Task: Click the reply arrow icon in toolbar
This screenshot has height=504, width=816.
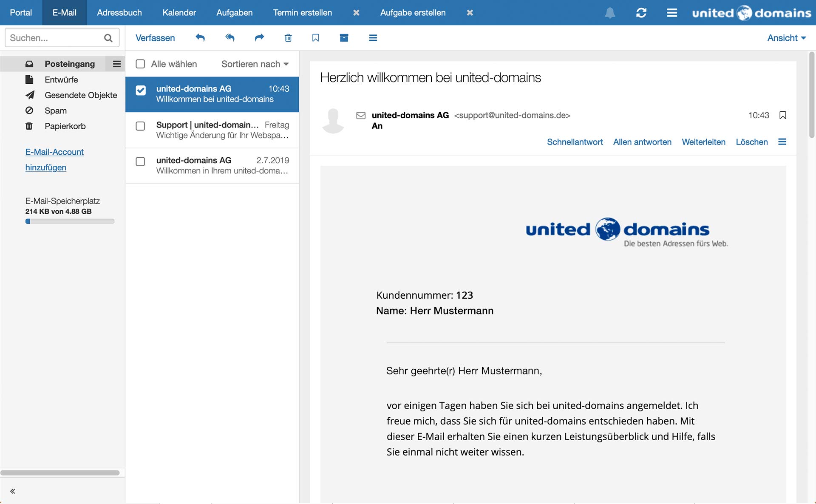Action: [200, 38]
